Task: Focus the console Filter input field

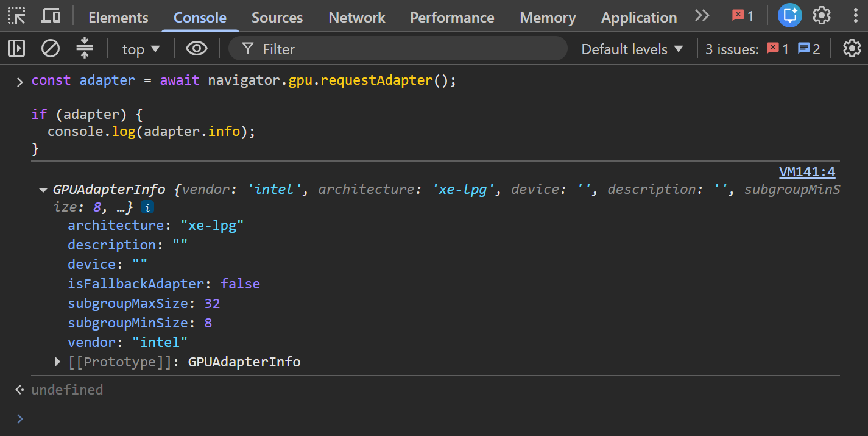Action: [x=398, y=49]
